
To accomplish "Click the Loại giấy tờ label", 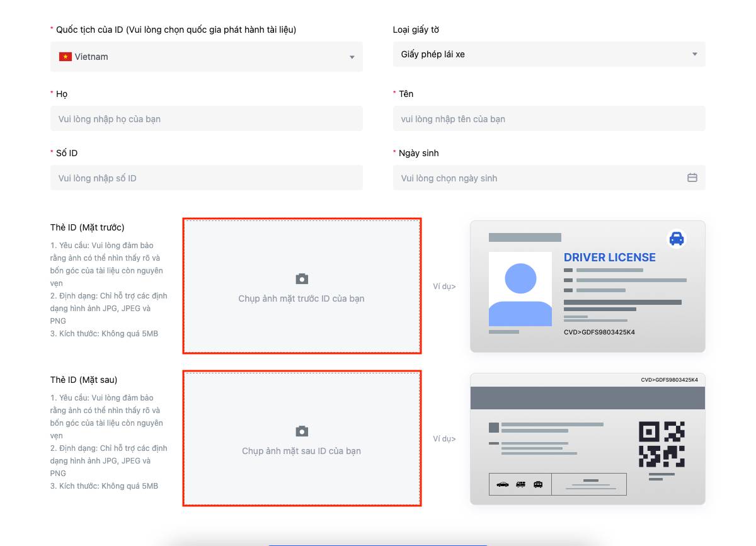I will [416, 30].
